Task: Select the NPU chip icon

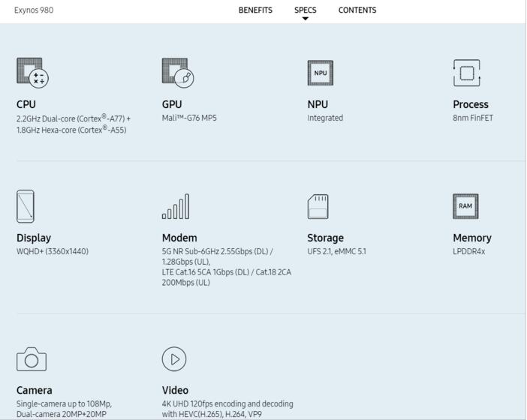Action: click(320, 73)
